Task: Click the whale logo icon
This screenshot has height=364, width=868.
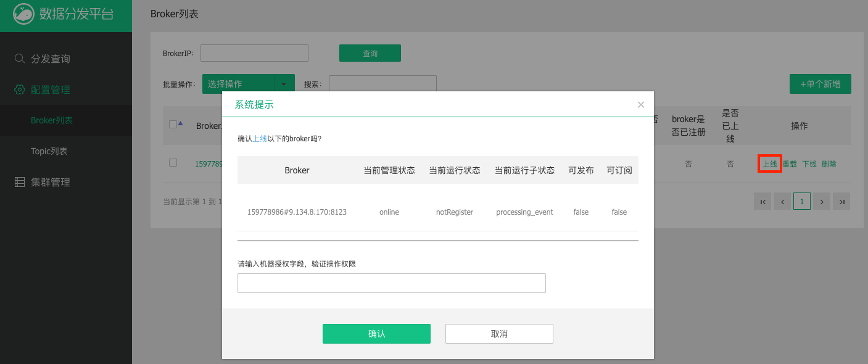Action: click(23, 14)
